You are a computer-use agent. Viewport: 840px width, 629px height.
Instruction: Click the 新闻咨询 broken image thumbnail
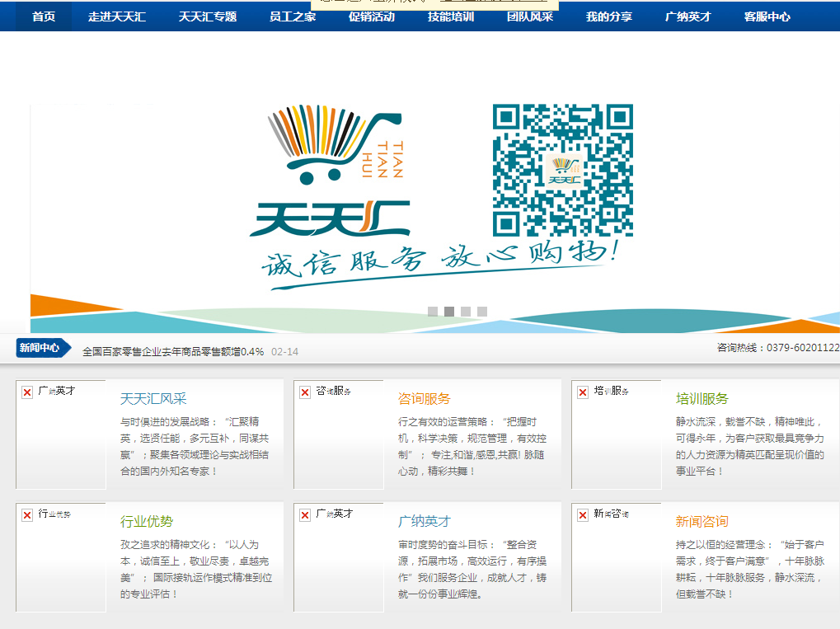click(617, 556)
